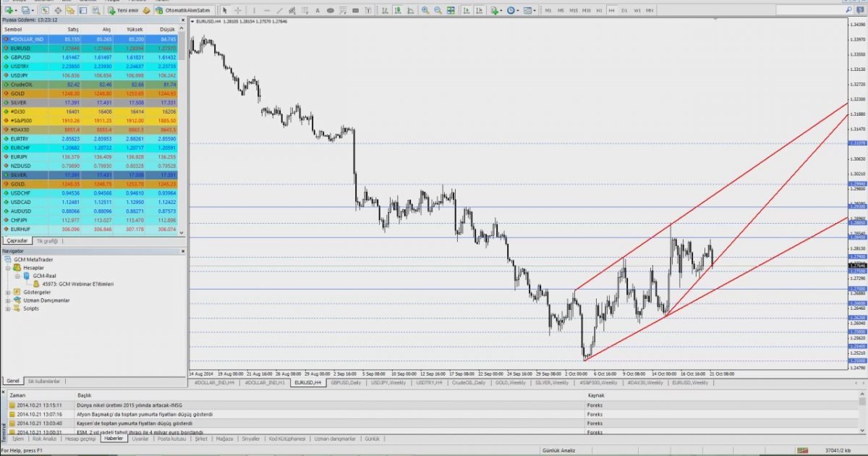Open the Profiles toolbar icon
The width and height of the screenshot is (868, 456).
[x=26, y=11]
